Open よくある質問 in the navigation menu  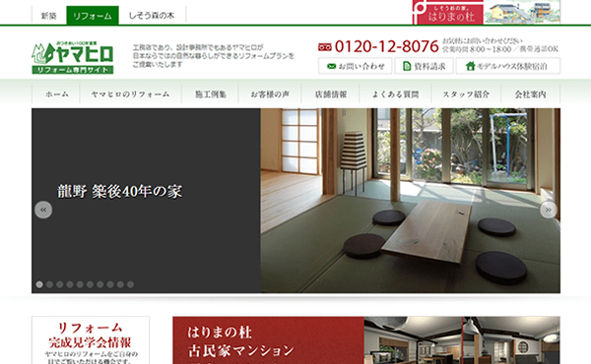tap(395, 94)
